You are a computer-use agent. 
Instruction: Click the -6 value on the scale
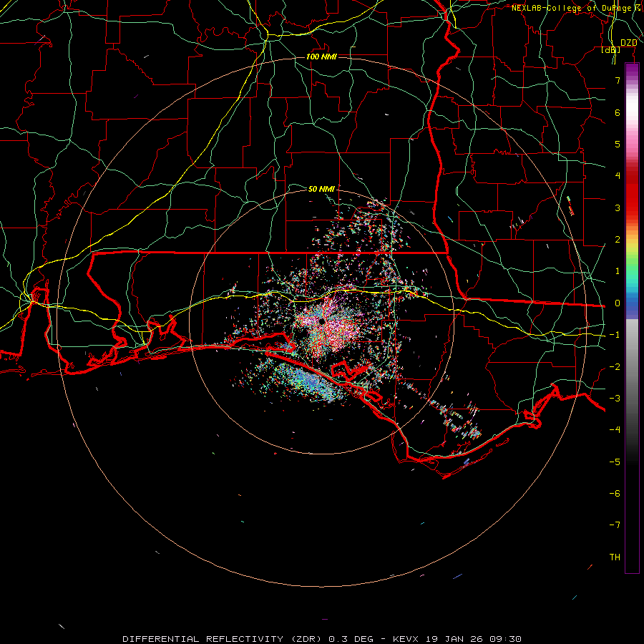(615, 494)
